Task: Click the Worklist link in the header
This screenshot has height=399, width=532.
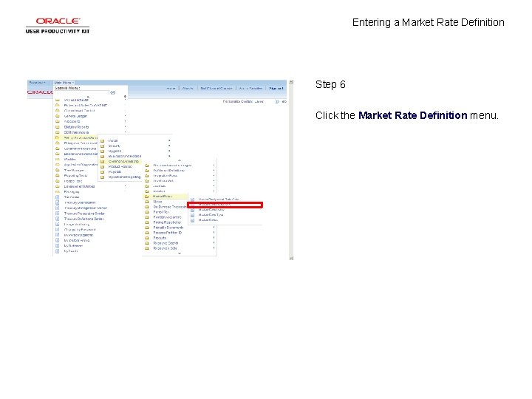Action: [188, 88]
